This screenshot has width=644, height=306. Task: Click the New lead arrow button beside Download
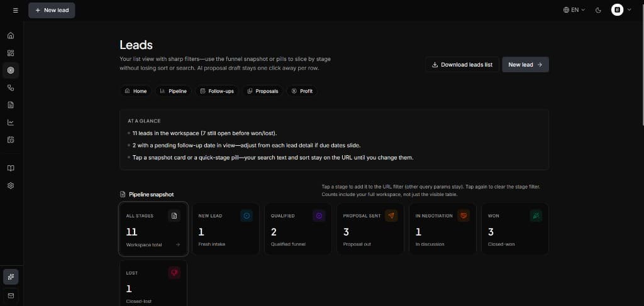pyautogui.click(x=525, y=64)
